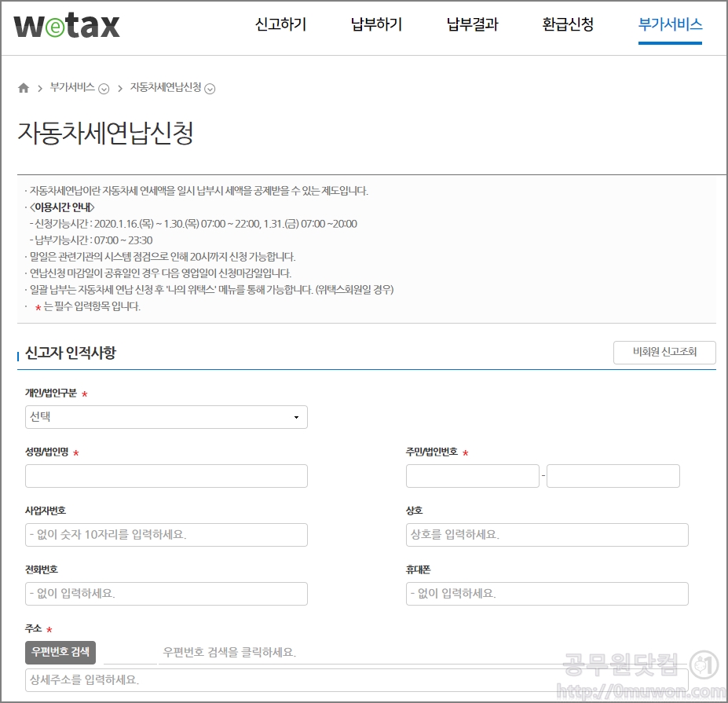Open the 환급신청 menu
The image size is (728, 703).
pos(567,24)
